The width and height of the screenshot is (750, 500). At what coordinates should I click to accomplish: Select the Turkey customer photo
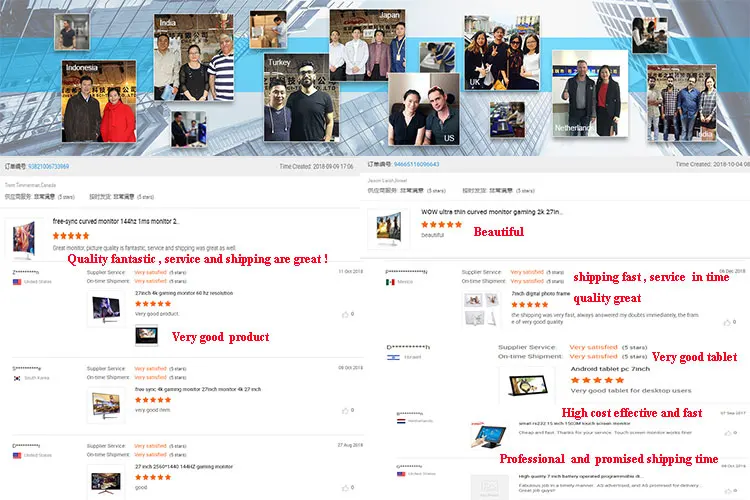[x=301, y=98]
